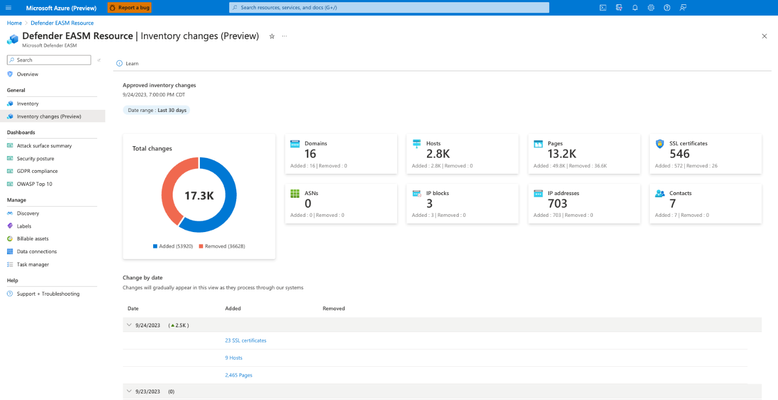Open Inventory in sidebar
Viewport: 778px width, 400px height.
point(27,104)
